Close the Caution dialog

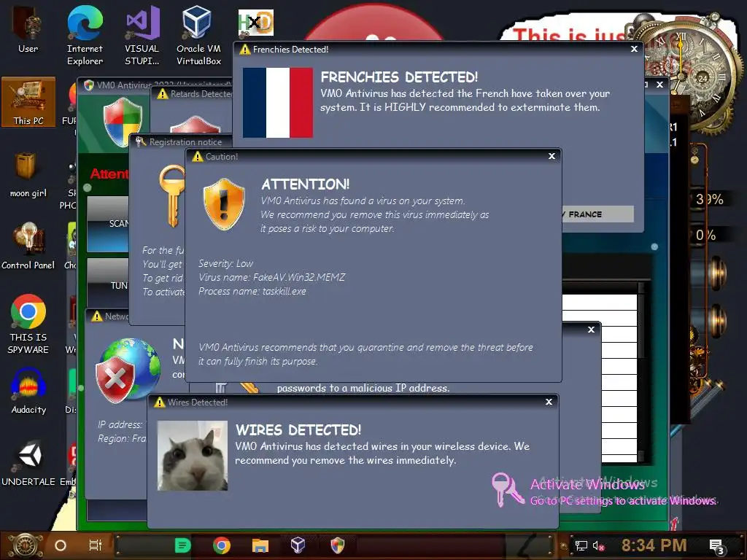(x=551, y=156)
